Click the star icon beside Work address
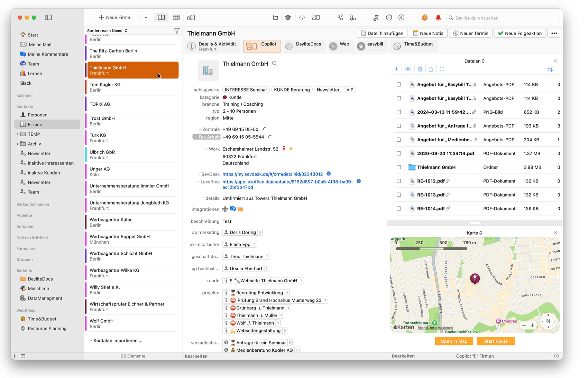The width and height of the screenshot is (588, 378). [x=291, y=149]
